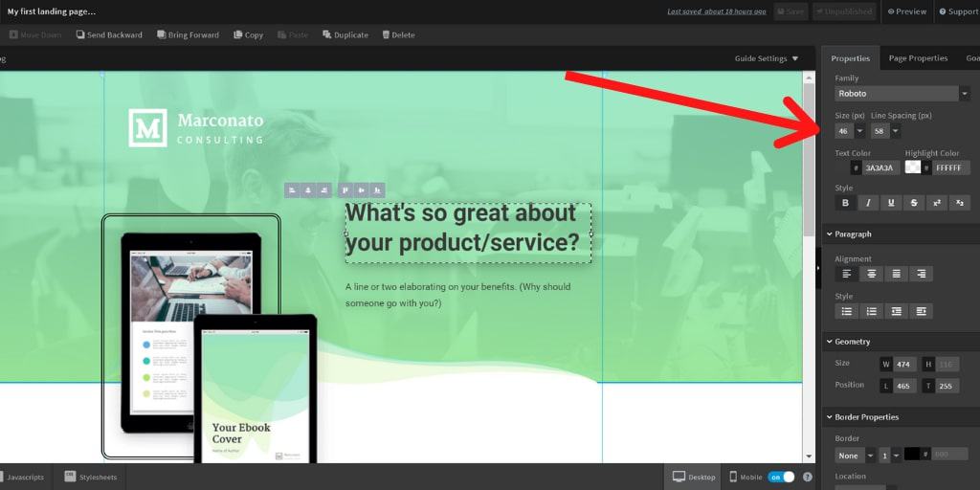The width and height of the screenshot is (980, 490).
Task: Duplicate the selected element
Action: [345, 35]
